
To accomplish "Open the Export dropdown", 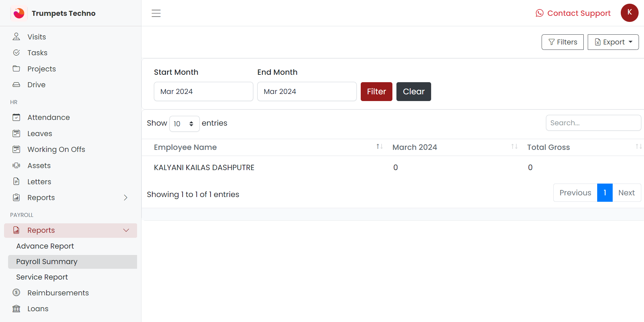I will (613, 42).
